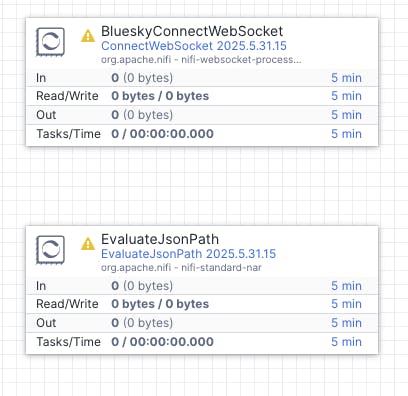Click the In label of BlueskyConnectWebSocket

click(41, 78)
